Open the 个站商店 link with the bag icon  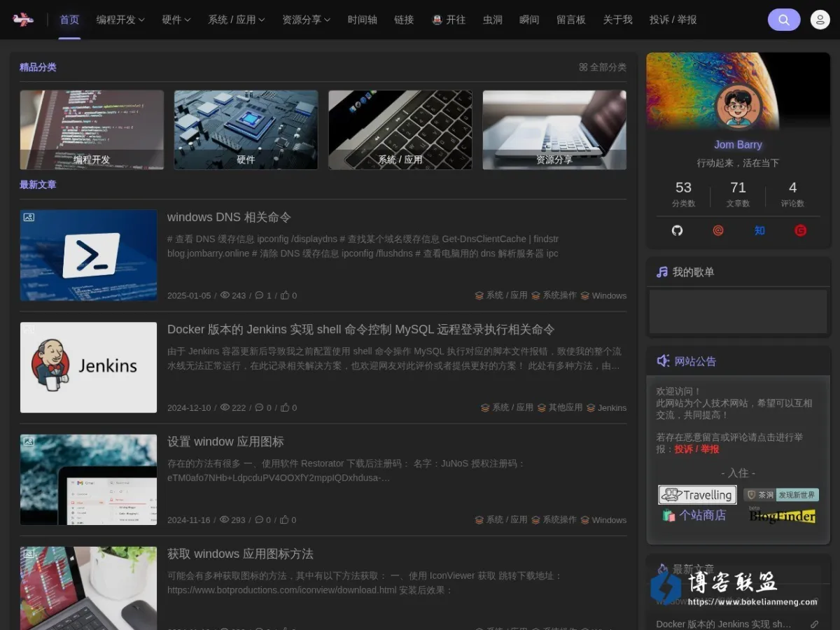pyautogui.click(x=694, y=515)
